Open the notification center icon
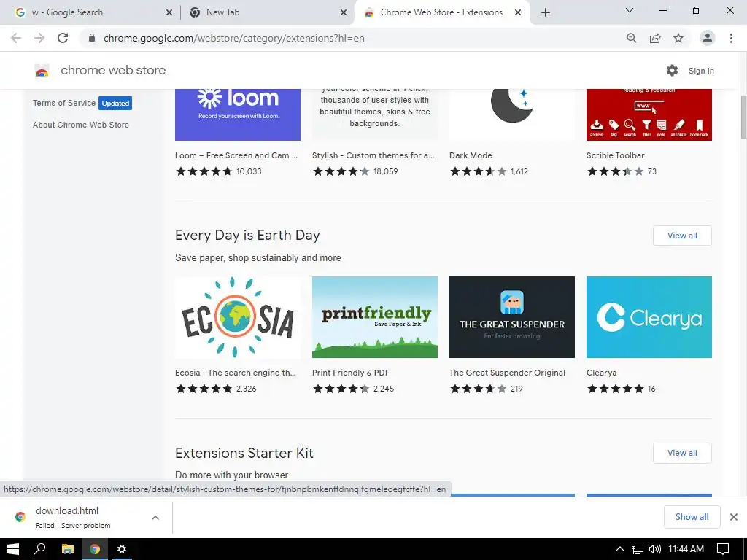 tap(723, 549)
